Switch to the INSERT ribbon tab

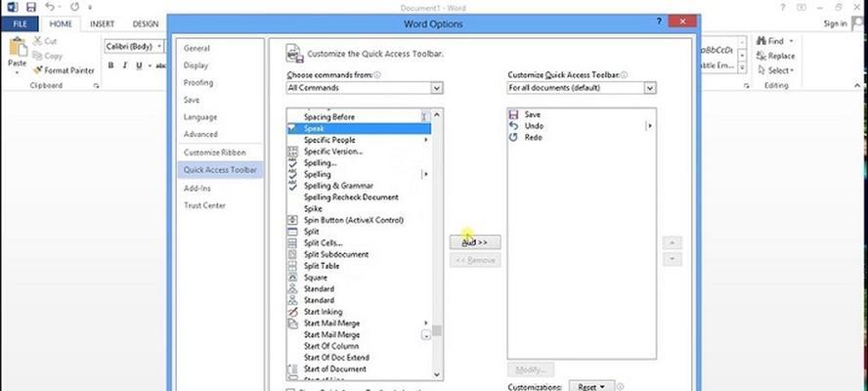102,23
